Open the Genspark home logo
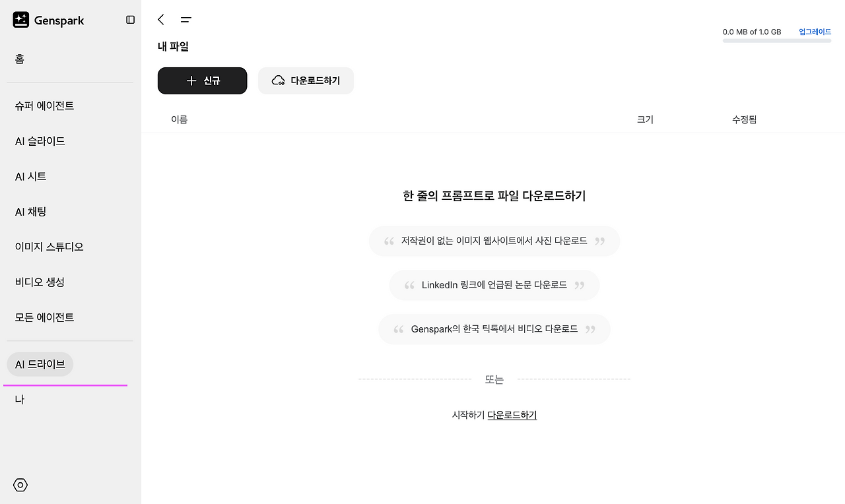Viewport: 845px width, 504px height. click(48, 20)
